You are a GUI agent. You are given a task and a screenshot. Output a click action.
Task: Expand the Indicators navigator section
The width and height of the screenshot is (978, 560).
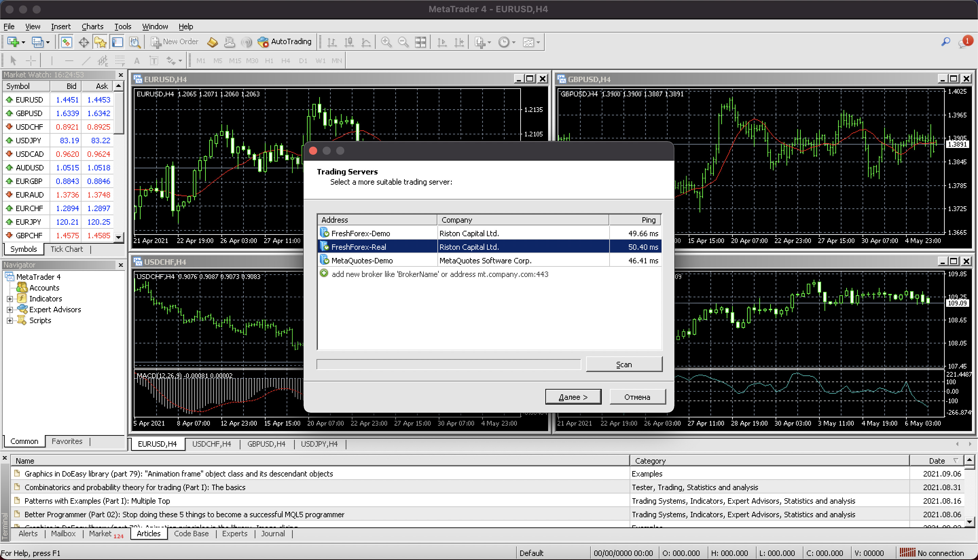point(10,298)
